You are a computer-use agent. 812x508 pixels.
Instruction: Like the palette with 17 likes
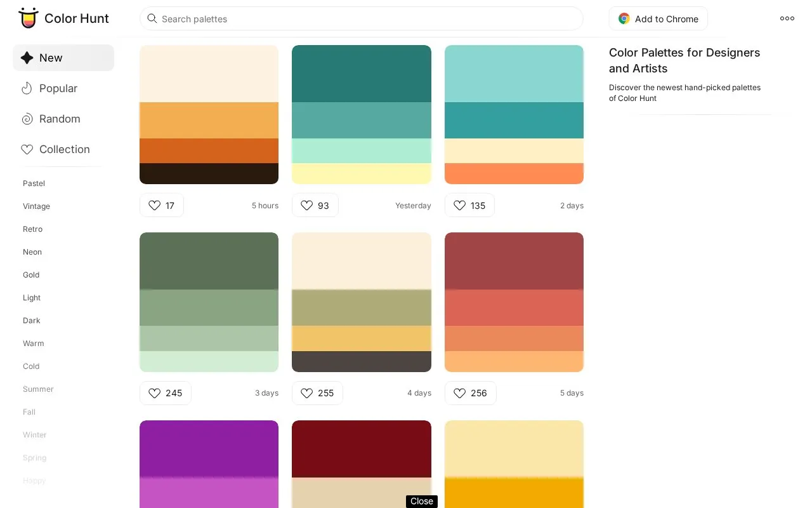point(162,205)
